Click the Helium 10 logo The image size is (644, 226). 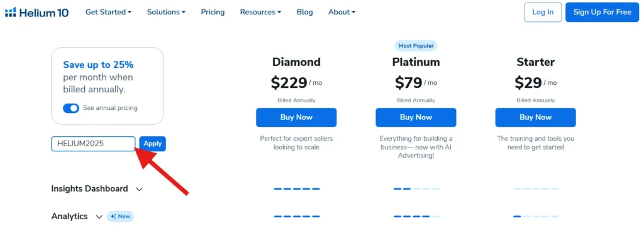click(36, 13)
